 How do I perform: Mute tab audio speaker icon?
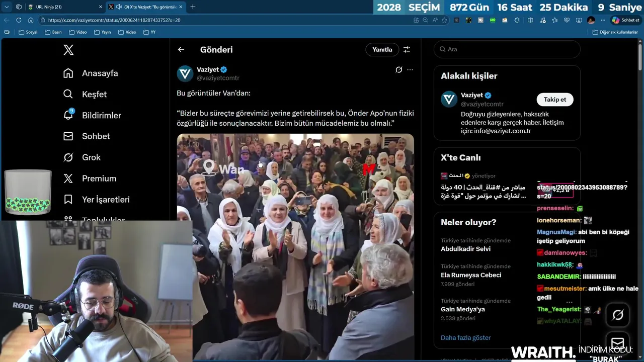pos(119,7)
